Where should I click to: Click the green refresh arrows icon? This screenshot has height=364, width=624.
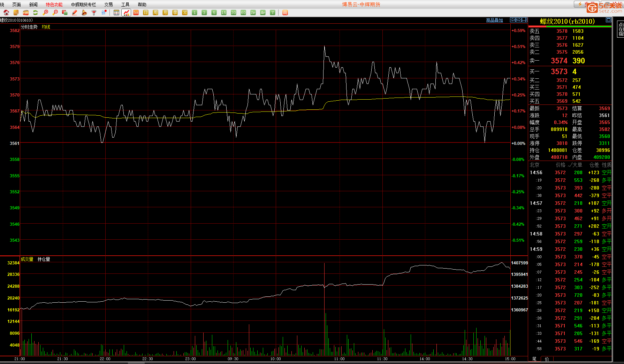36,13
